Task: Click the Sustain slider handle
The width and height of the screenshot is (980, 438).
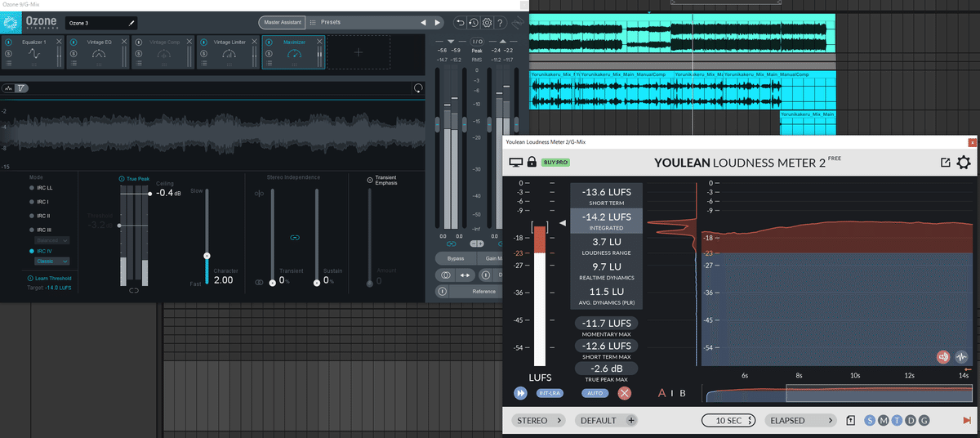Action: 317,283
